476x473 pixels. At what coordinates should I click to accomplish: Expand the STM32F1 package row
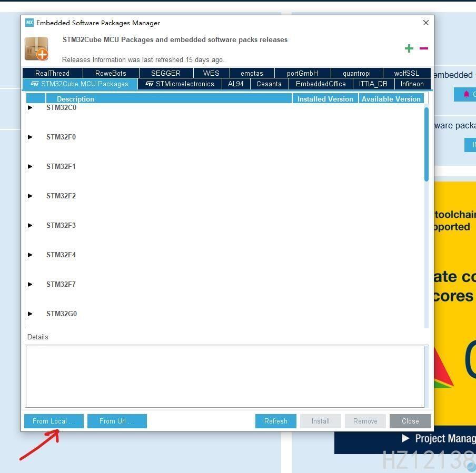pos(29,167)
